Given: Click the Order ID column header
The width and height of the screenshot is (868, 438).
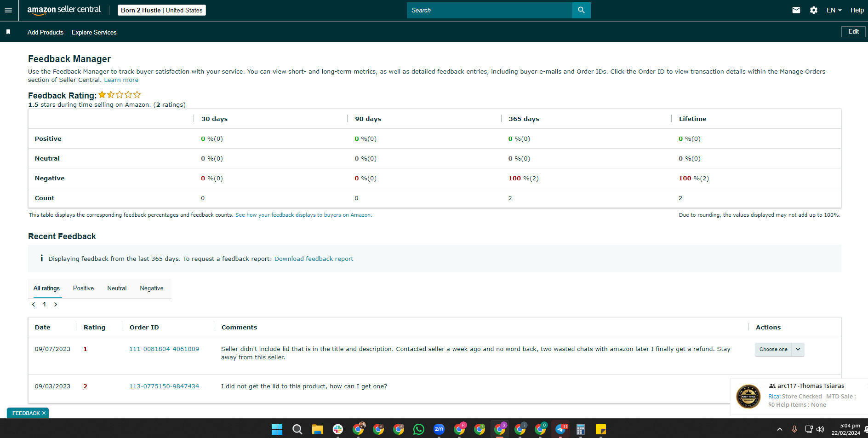Looking at the screenshot, I should point(144,327).
